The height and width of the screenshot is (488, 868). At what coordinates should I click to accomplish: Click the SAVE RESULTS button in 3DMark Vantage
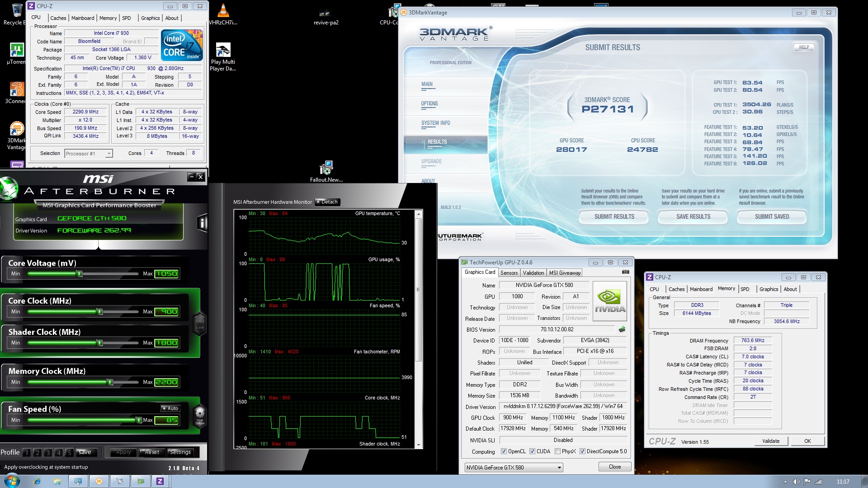[x=693, y=217]
